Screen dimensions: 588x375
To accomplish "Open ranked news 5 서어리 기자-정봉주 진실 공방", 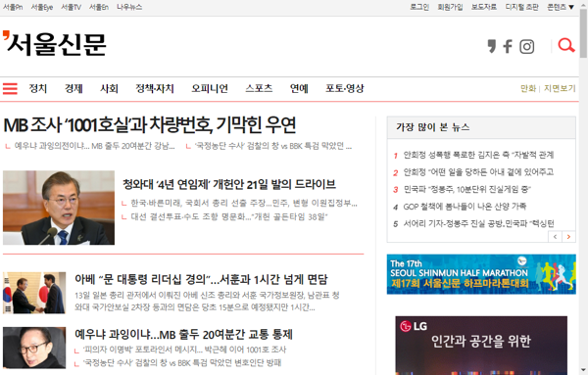I will (x=479, y=223).
